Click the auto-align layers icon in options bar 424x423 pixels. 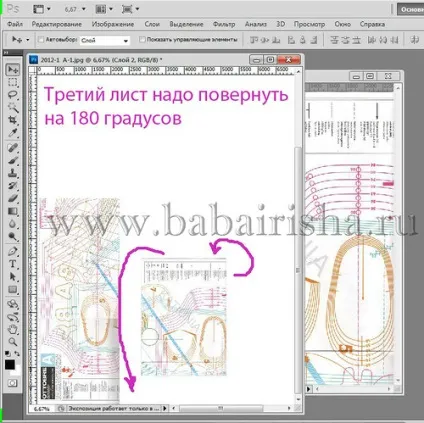(x=415, y=40)
